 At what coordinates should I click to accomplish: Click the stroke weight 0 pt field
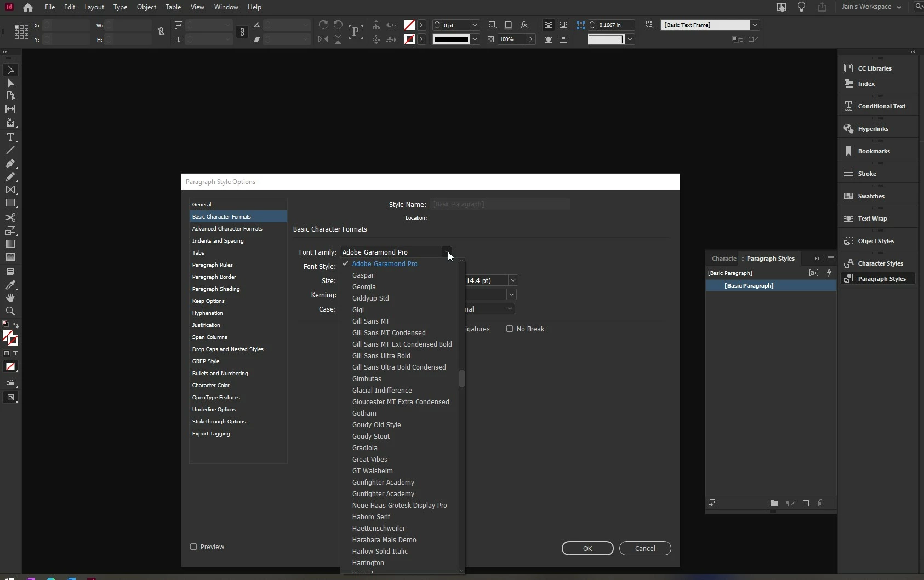coord(456,25)
